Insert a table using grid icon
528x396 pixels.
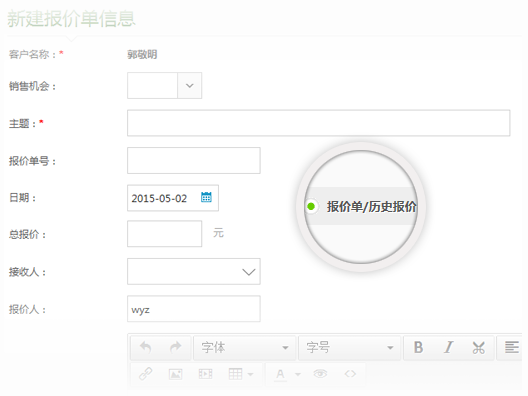pyautogui.click(x=235, y=373)
